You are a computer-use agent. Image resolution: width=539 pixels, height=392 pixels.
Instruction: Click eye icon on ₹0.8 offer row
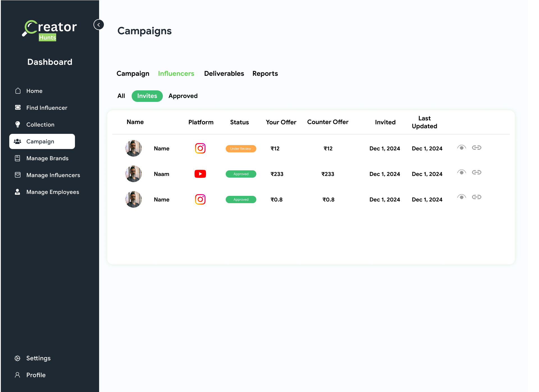(461, 197)
